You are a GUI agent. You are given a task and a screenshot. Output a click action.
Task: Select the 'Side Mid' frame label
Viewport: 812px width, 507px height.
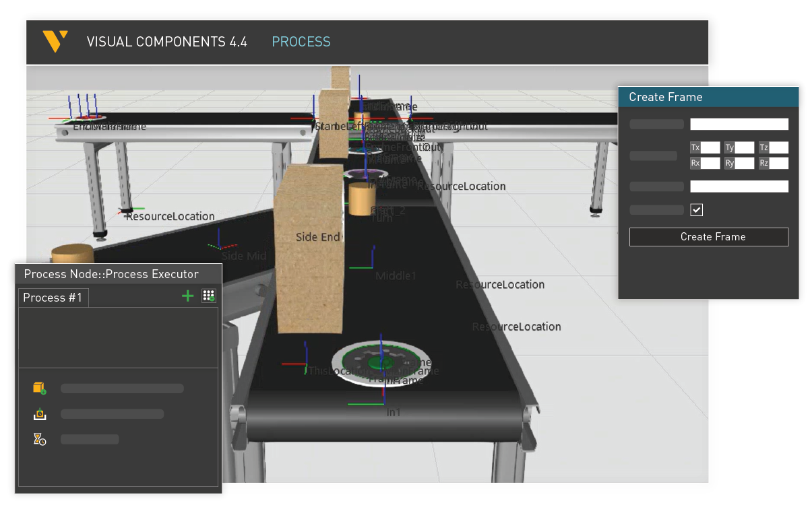[244, 256]
